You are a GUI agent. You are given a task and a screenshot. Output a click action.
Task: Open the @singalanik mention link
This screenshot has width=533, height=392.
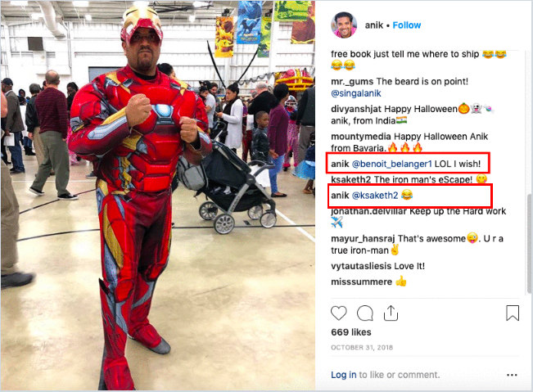pyautogui.click(x=356, y=93)
